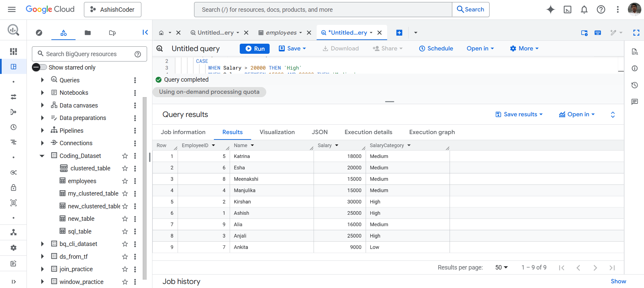Open the main navigation hamburger menu

(x=12, y=9)
